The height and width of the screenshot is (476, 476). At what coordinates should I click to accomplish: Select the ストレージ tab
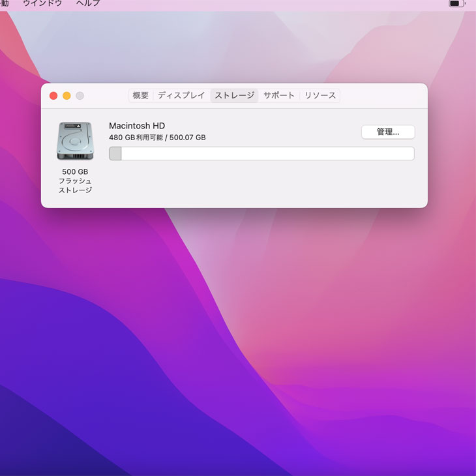point(234,96)
